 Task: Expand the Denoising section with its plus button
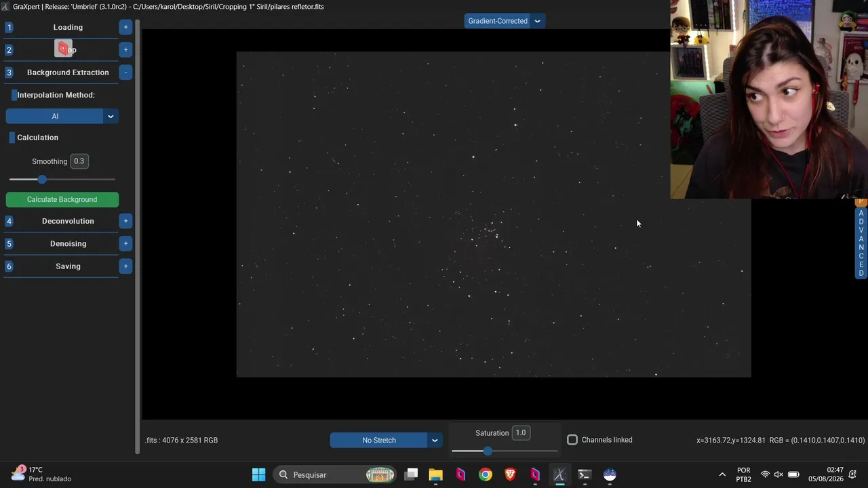[125, 243]
